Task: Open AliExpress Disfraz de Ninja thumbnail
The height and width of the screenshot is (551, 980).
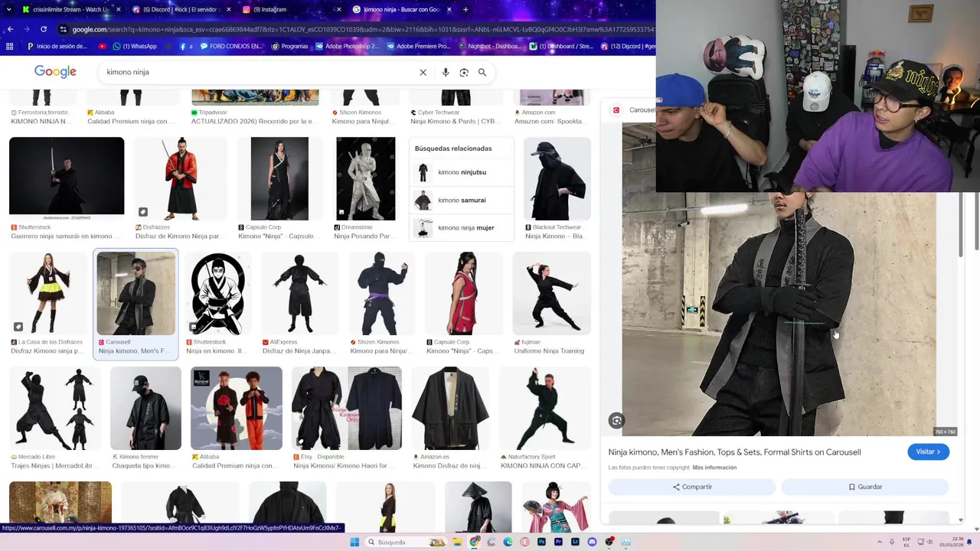Action: coord(300,293)
